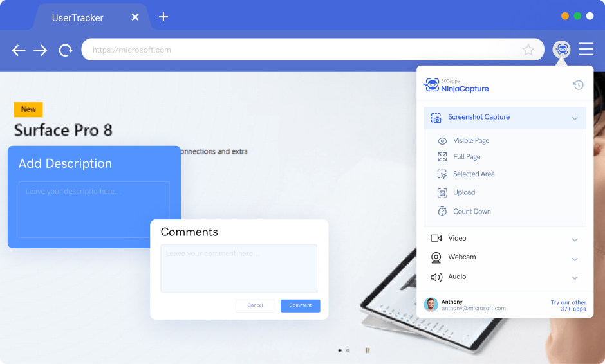Choose Full Page capture option
The image size is (605, 364).
[466, 157]
